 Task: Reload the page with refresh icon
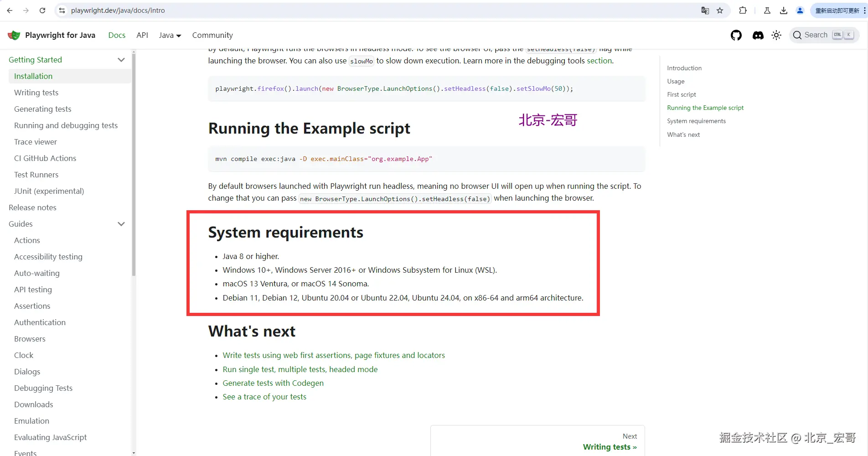[x=42, y=10]
